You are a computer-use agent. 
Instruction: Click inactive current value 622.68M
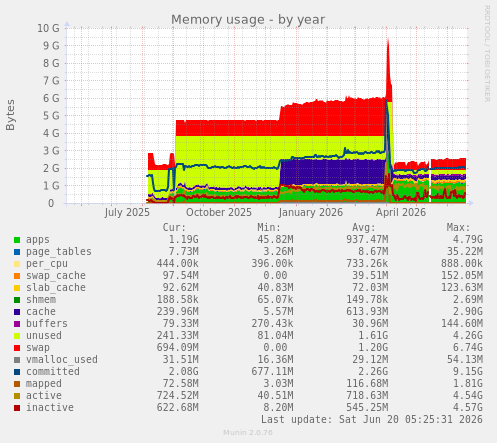point(178,408)
